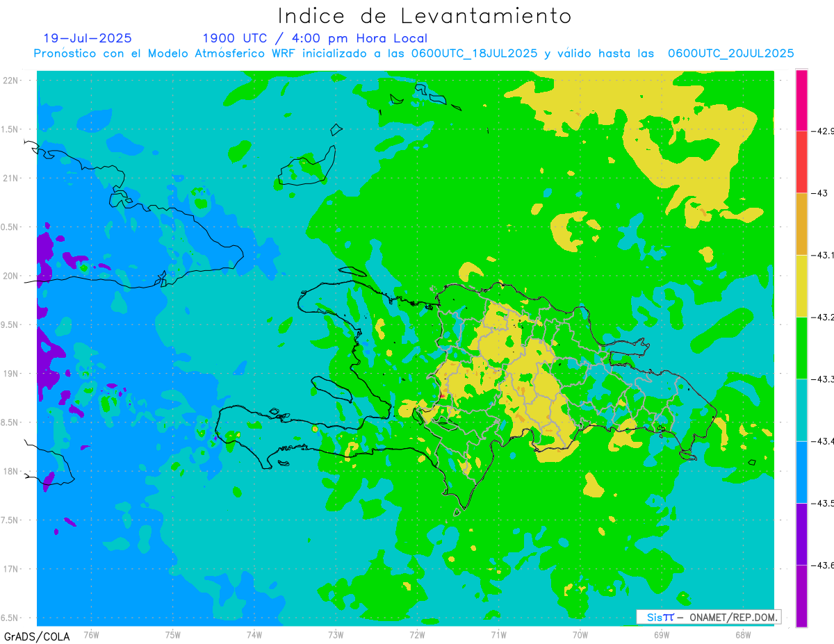Screen dimensions: 834x644
Task: Select the date text "19-Jul-2025"
Action: [x=88, y=38]
